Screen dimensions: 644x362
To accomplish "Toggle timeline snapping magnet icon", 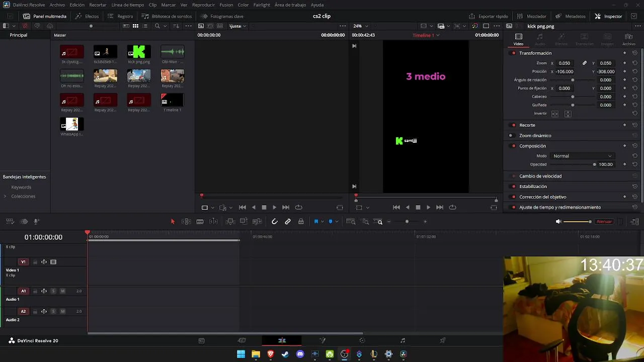I will click(x=274, y=221).
